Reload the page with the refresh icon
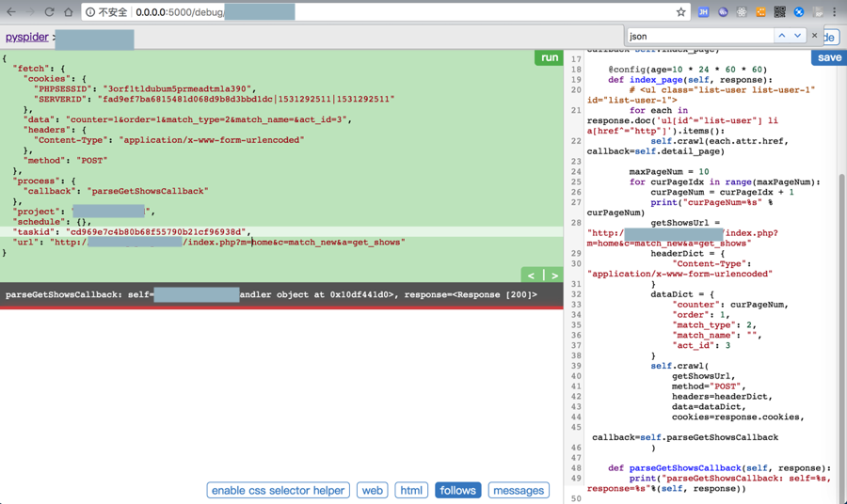Viewport: 847px width, 504px height. (x=49, y=12)
